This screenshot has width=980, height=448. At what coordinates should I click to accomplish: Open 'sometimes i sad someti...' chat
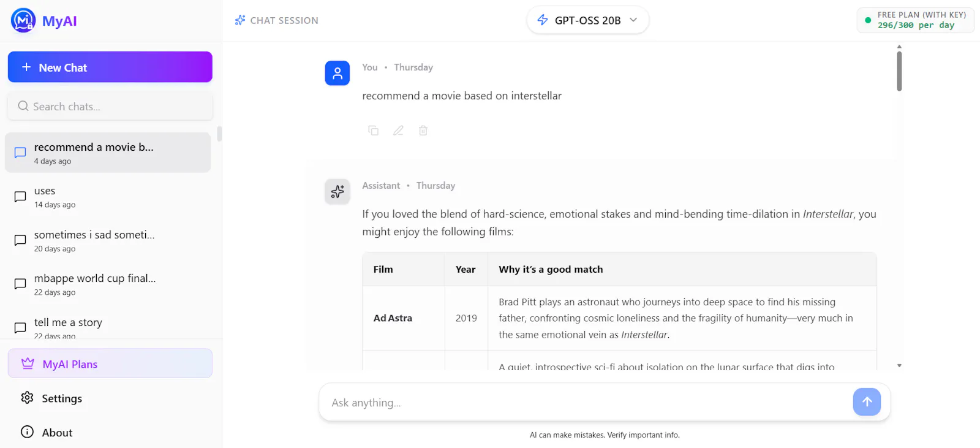[108, 241]
